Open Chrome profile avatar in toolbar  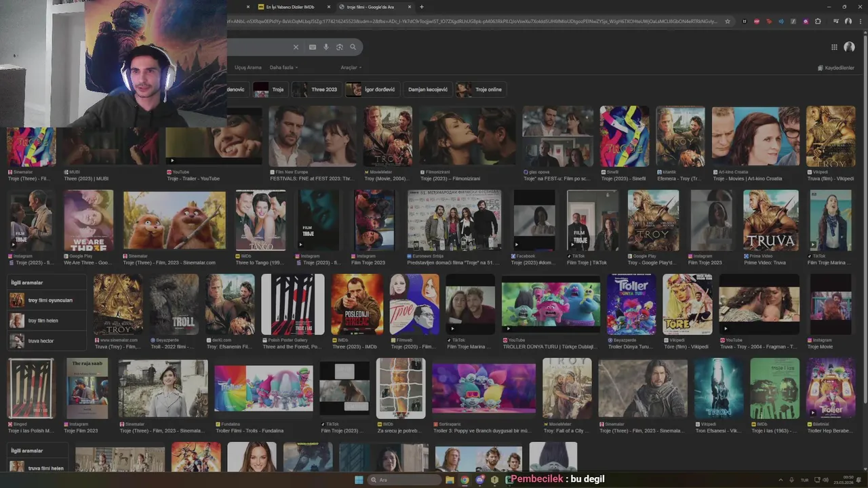(848, 21)
